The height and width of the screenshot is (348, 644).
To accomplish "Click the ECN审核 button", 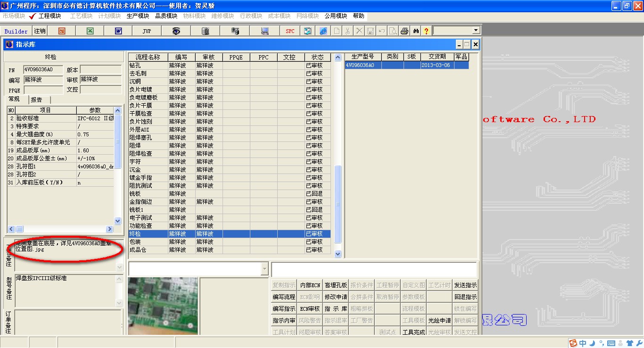I will [x=310, y=309].
